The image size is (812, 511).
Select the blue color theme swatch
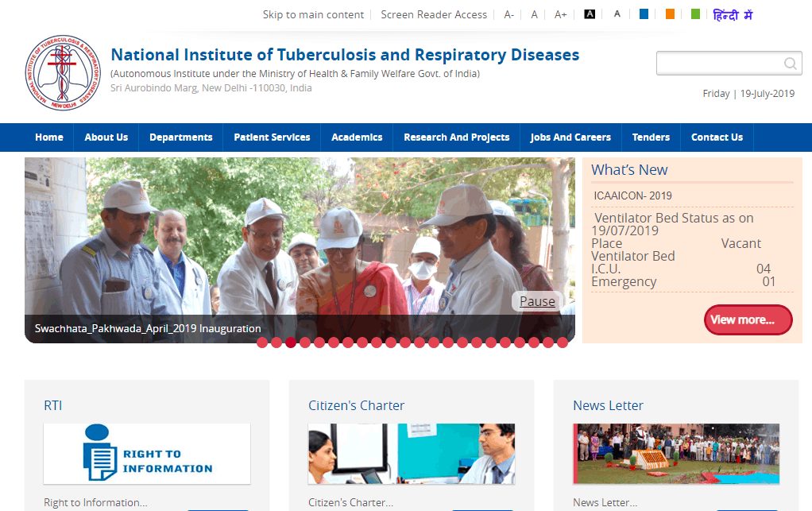(644, 14)
